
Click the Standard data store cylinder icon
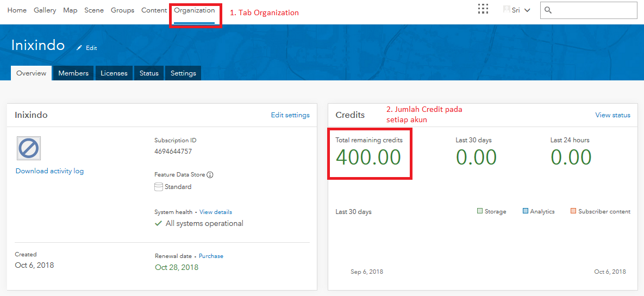(159, 187)
